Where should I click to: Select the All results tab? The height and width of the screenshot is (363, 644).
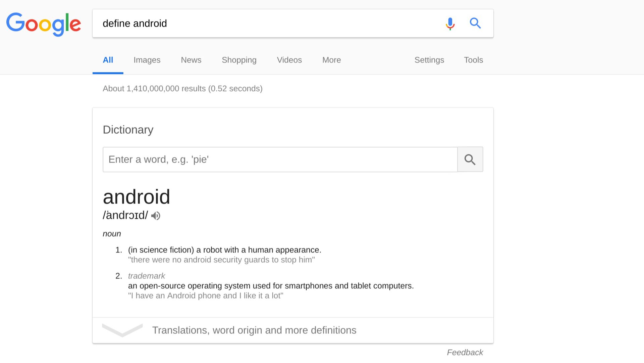pyautogui.click(x=108, y=60)
